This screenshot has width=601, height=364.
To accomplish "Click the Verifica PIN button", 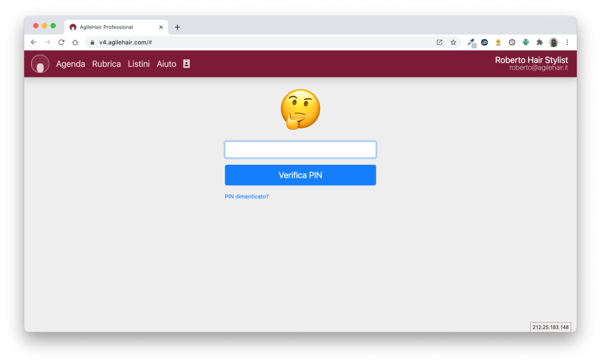I will [x=300, y=175].
